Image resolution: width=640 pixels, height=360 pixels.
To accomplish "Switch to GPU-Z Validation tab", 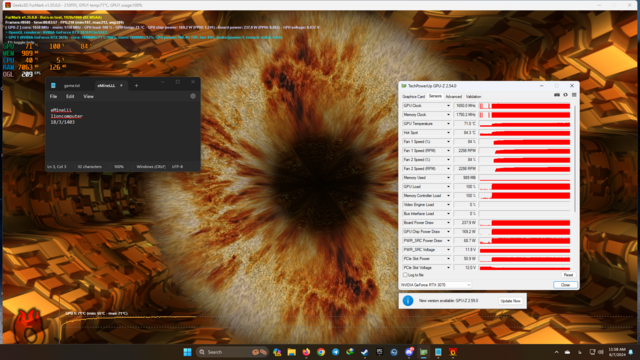I will coord(473,97).
